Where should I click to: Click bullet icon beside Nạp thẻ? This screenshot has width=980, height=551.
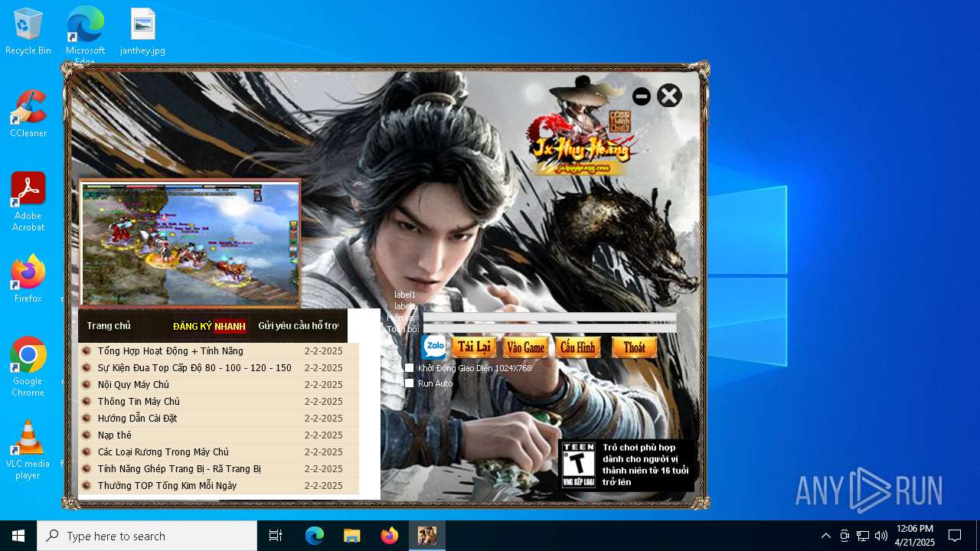tap(87, 435)
